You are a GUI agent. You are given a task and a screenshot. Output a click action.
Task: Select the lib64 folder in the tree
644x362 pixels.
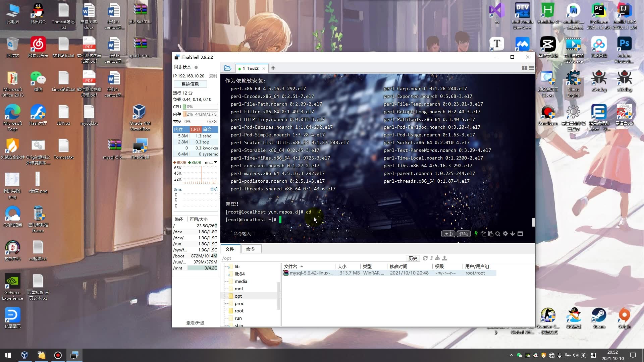coord(239,274)
